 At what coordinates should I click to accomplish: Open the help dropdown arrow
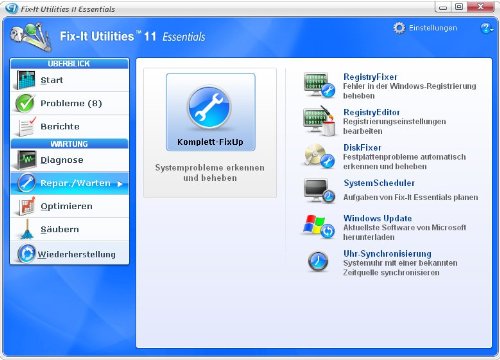point(492,30)
